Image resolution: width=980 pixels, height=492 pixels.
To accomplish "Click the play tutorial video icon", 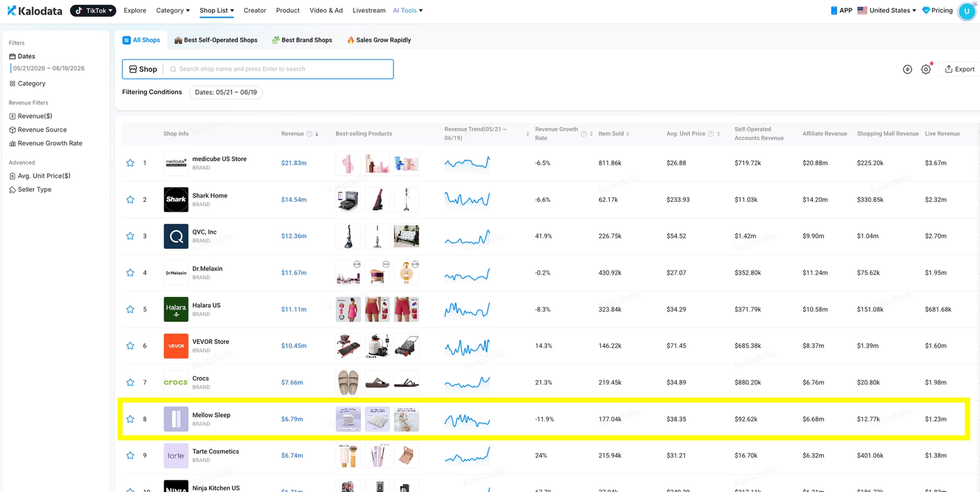I will click(908, 70).
